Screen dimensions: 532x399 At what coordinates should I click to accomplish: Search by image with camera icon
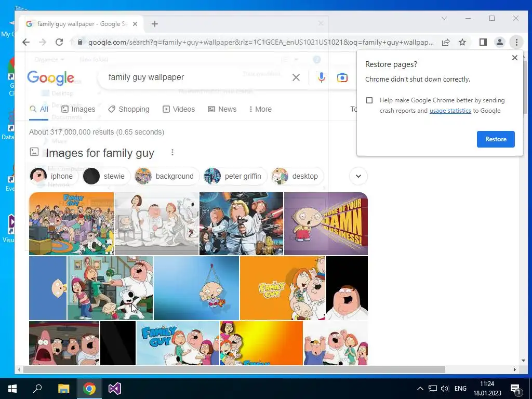click(342, 77)
